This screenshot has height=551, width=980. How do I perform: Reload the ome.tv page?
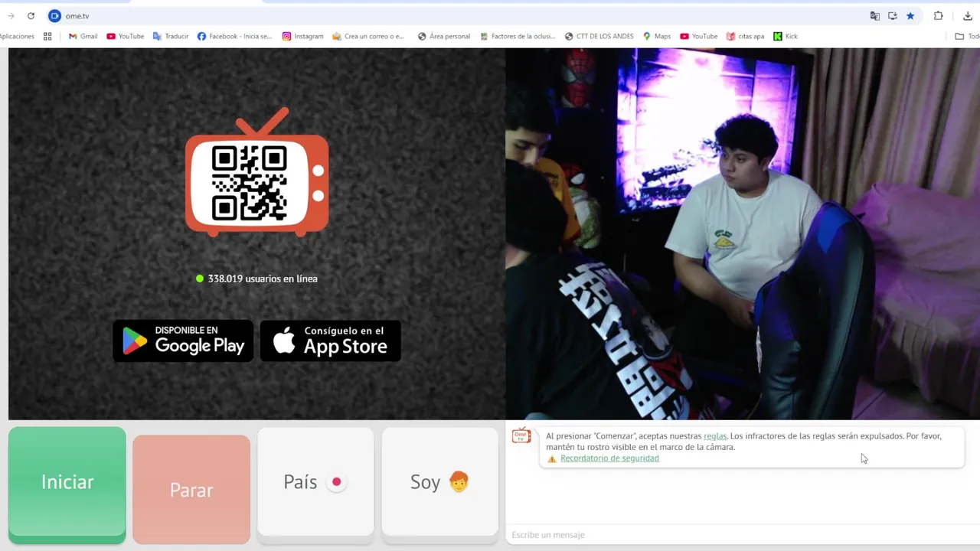pyautogui.click(x=31, y=15)
